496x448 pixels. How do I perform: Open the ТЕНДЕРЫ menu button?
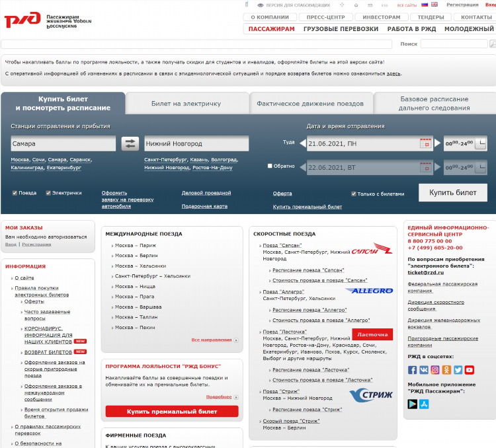(x=431, y=17)
